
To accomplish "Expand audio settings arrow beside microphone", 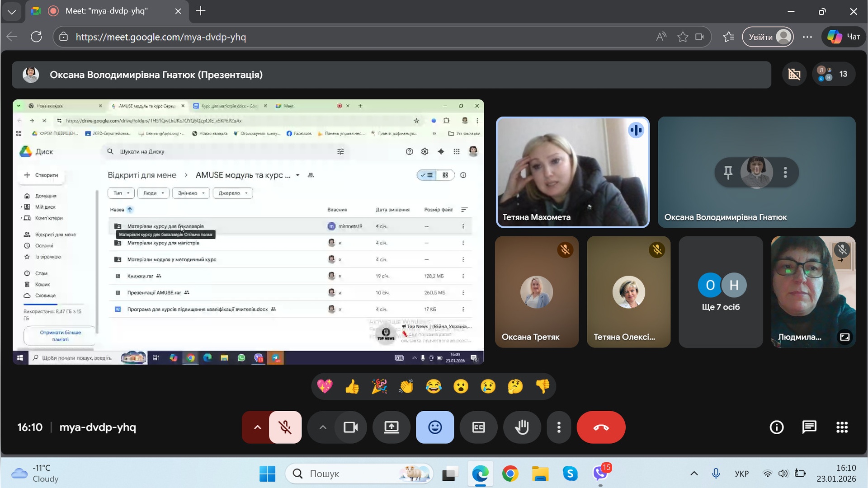I will 257,427.
